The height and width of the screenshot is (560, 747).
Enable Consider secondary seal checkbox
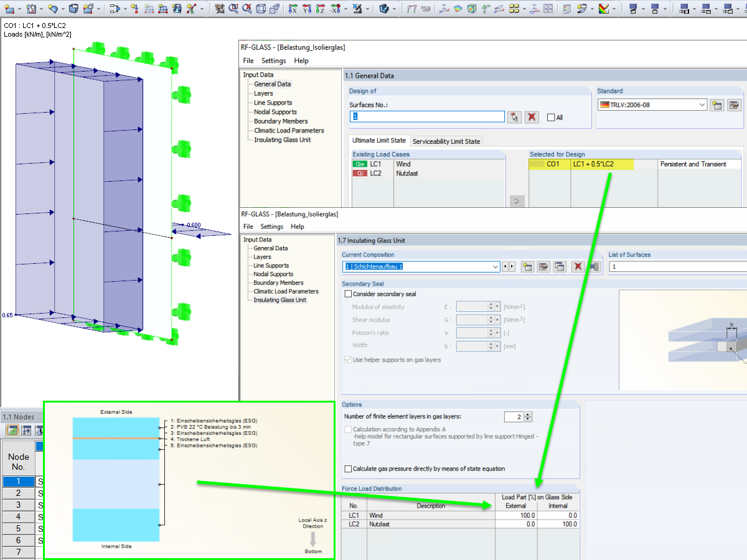click(x=348, y=294)
